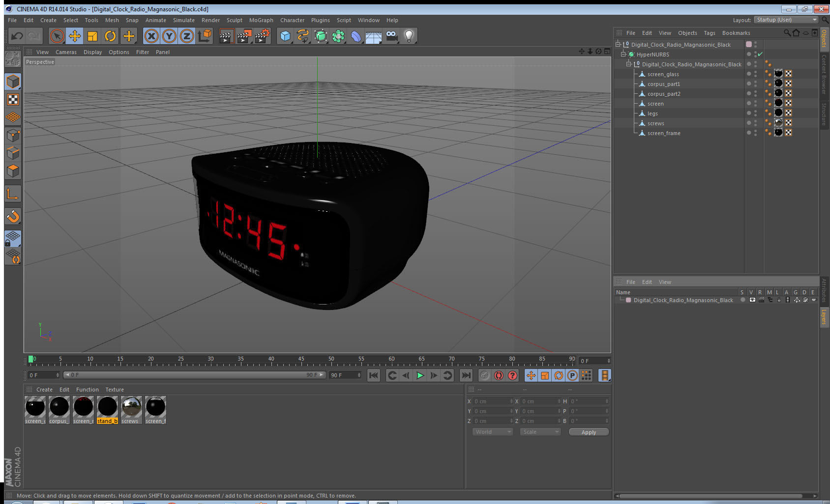
Task: Render the active view
Action: [226, 36]
